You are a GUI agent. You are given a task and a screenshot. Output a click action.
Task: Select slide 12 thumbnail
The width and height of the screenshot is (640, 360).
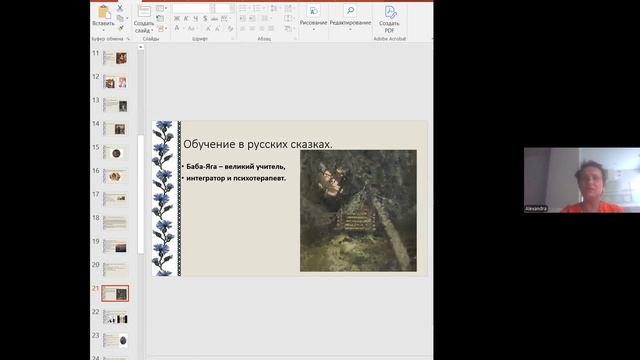click(115, 82)
